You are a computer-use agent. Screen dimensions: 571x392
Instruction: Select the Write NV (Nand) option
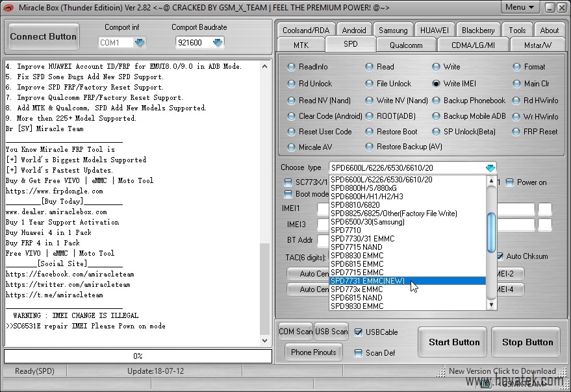tap(396, 100)
